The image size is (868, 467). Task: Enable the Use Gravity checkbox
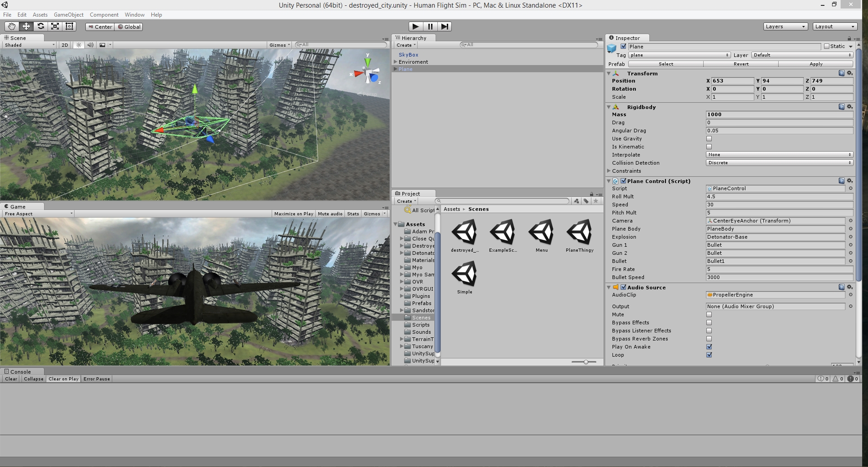709,139
